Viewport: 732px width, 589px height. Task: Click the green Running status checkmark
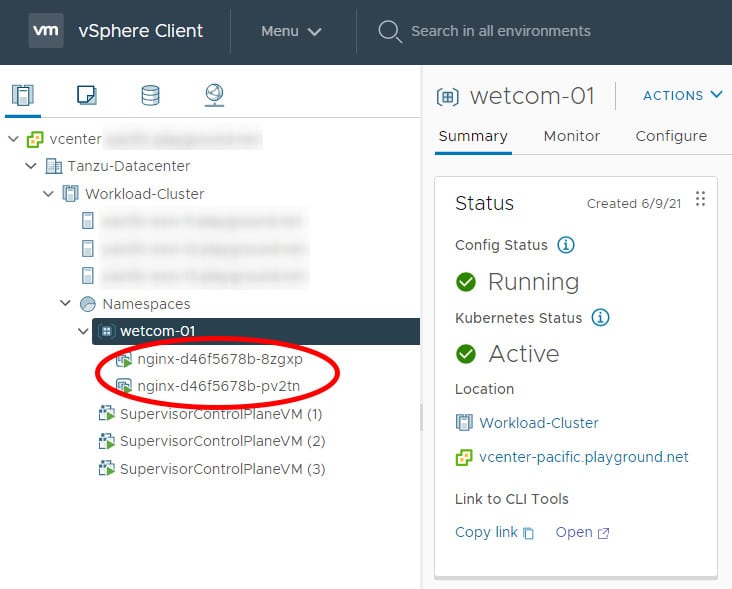(466, 282)
